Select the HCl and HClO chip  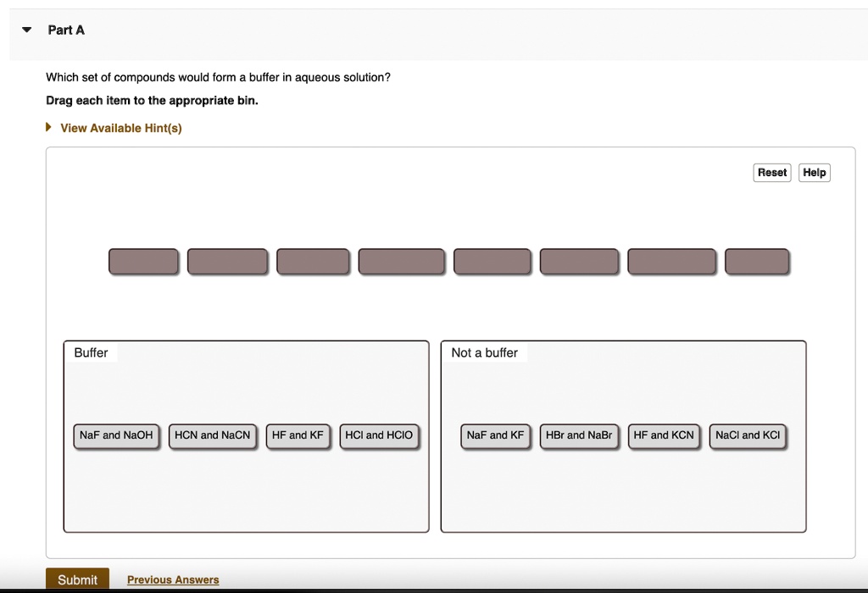pyautogui.click(x=379, y=435)
